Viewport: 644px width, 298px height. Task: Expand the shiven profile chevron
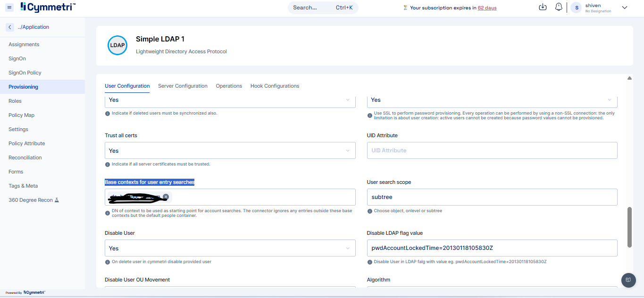[x=625, y=8]
